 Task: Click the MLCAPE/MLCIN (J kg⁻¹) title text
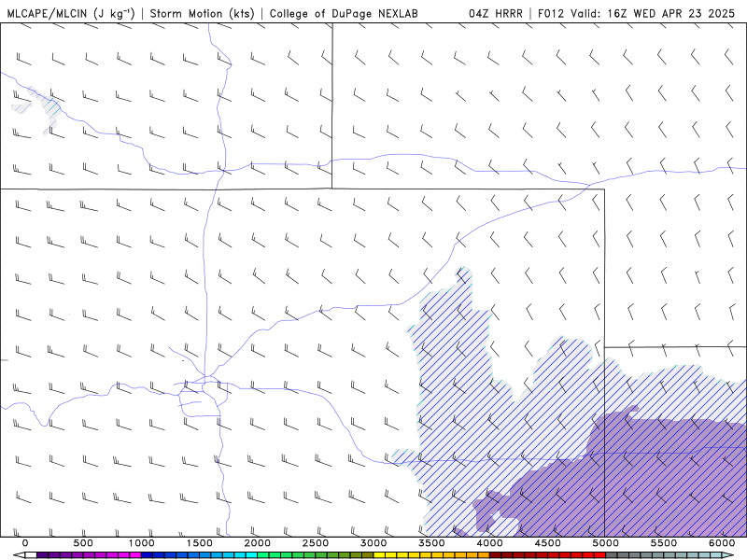pos(71,13)
